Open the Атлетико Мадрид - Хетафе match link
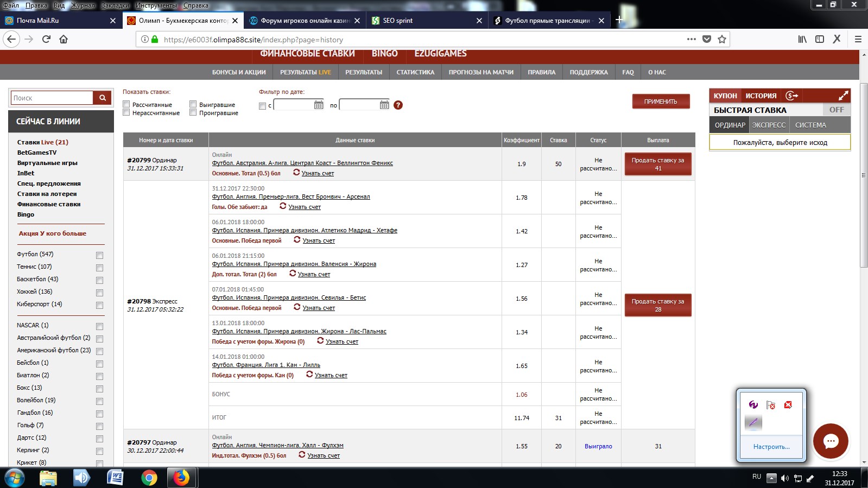868x488 pixels. pyautogui.click(x=305, y=230)
